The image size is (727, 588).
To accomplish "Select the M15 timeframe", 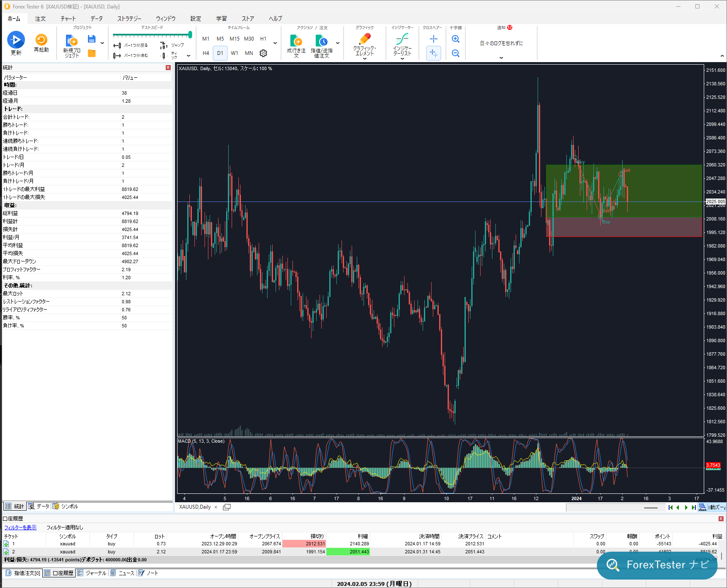I will click(235, 39).
